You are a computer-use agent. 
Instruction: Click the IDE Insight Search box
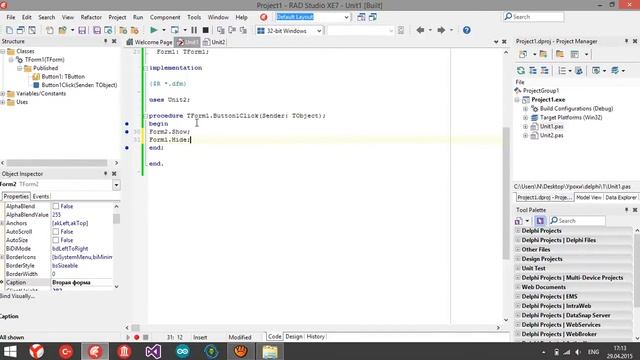coord(534,17)
